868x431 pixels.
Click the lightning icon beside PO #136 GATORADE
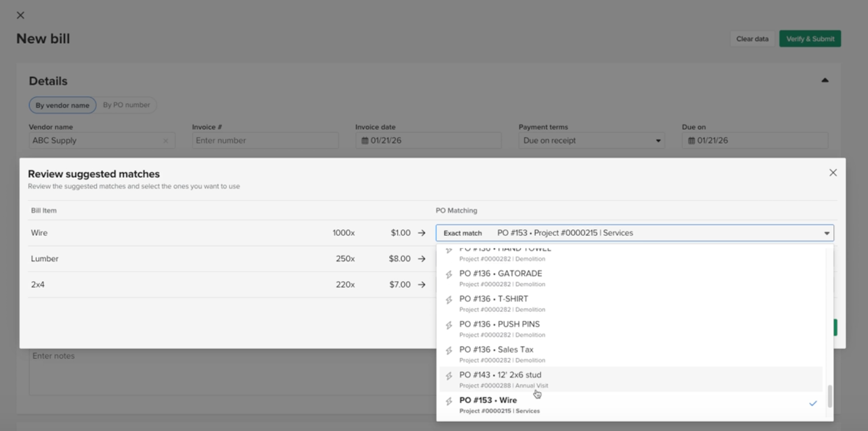tap(449, 275)
